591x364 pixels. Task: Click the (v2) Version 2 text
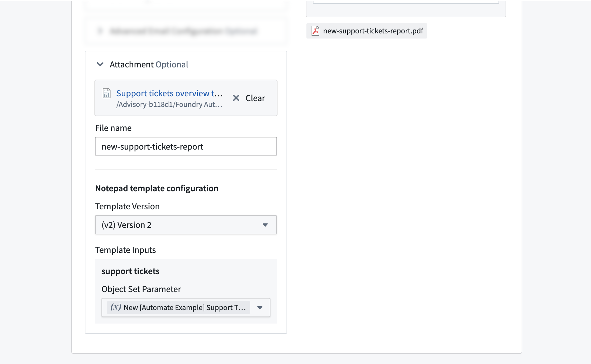(127, 225)
